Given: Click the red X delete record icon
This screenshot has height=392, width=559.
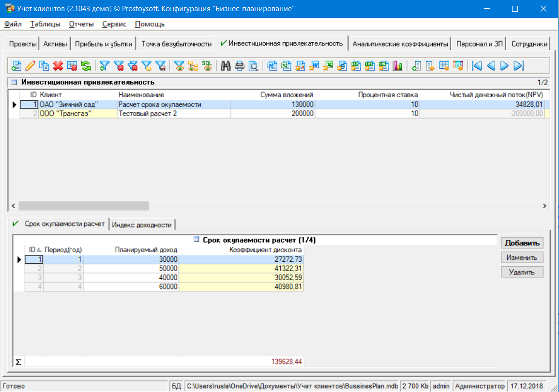Looking at the screenshot, I should click(58, 66).
